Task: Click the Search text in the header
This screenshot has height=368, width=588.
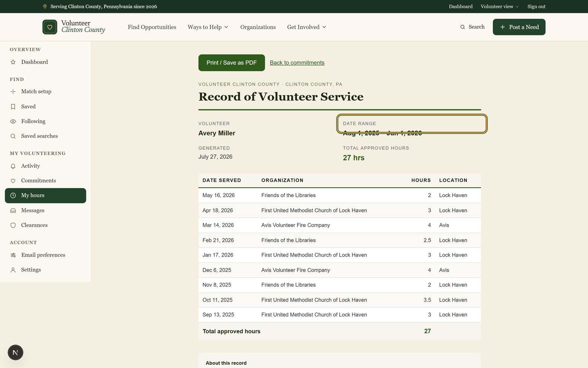Action: coord(476,27)
